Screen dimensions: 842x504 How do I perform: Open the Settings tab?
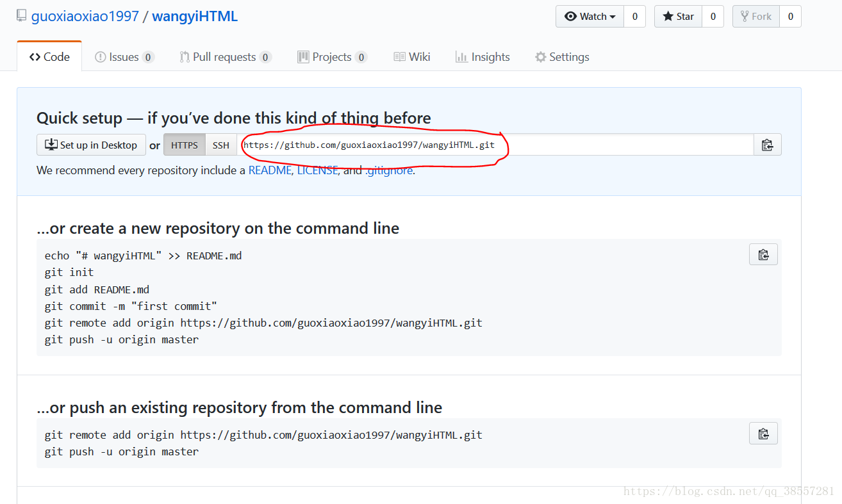tap(562, 57)
